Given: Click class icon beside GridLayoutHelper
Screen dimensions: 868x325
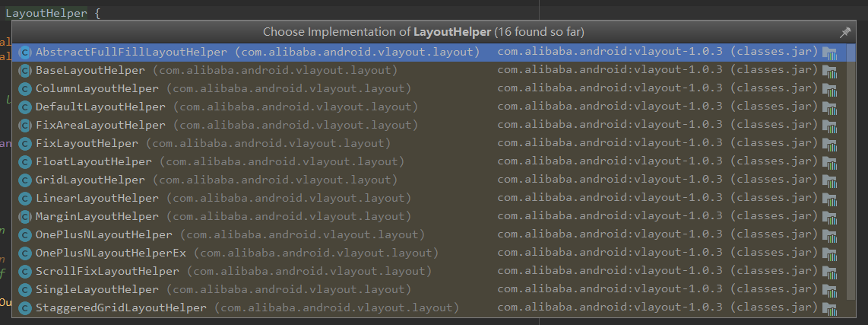Looking at the screenshot, I should 24,181.
